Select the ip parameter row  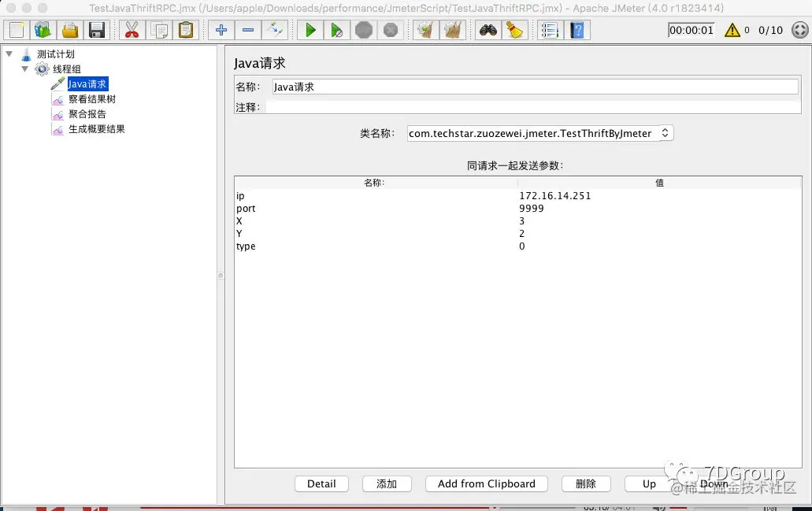click(x=315, y=195)
